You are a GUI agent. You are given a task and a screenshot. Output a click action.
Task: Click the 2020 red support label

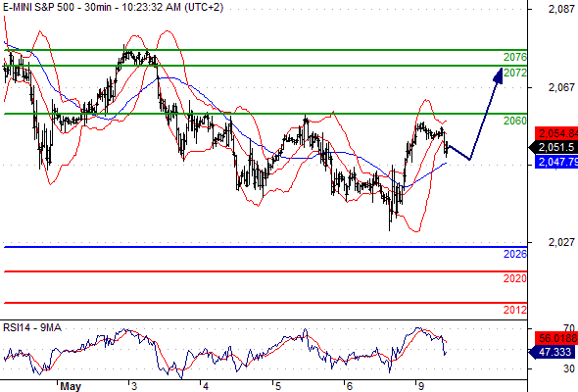pyautogui.click(x=515, y=278)
